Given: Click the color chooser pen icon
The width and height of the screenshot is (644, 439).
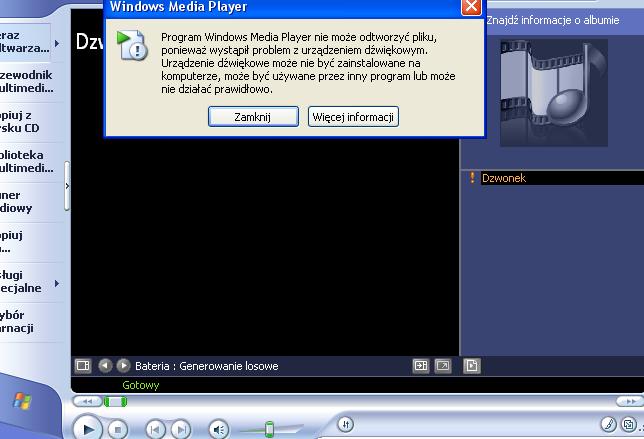Looking at the screenshot, I should point(609,424).
